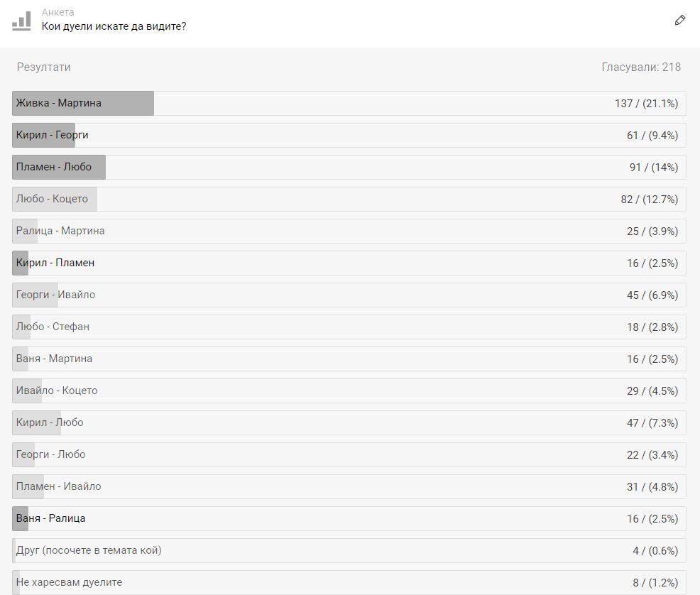
Task: Choose the Кирил - Пламен option
Action: click(x=349, y=263)
